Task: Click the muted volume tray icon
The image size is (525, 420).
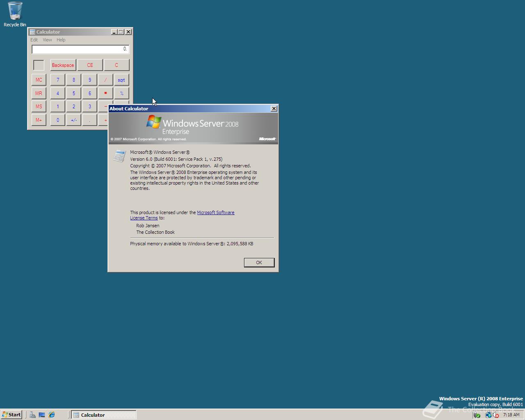Action: [495, 415]
